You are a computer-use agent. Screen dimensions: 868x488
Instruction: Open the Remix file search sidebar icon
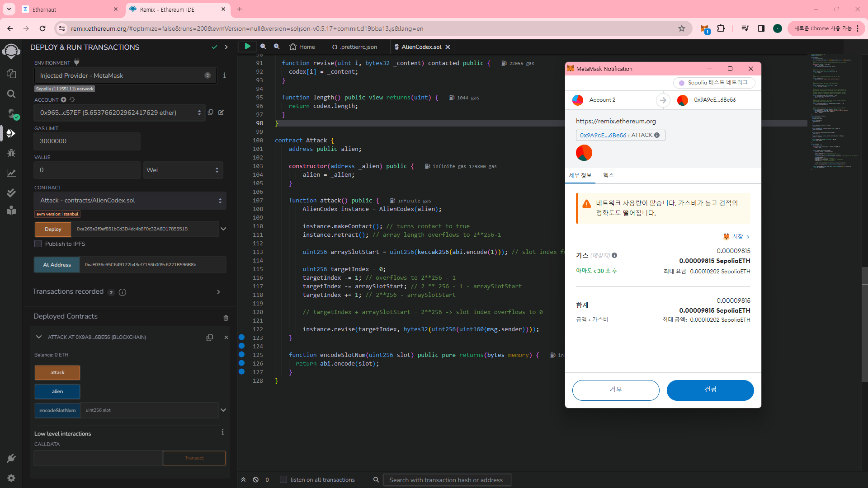[11, 94]
